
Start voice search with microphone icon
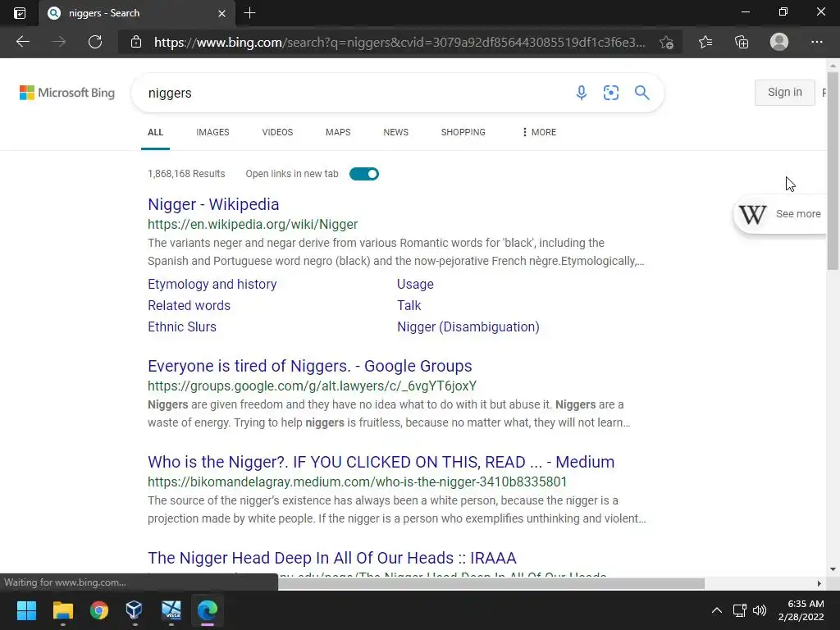tap(582, 93)
